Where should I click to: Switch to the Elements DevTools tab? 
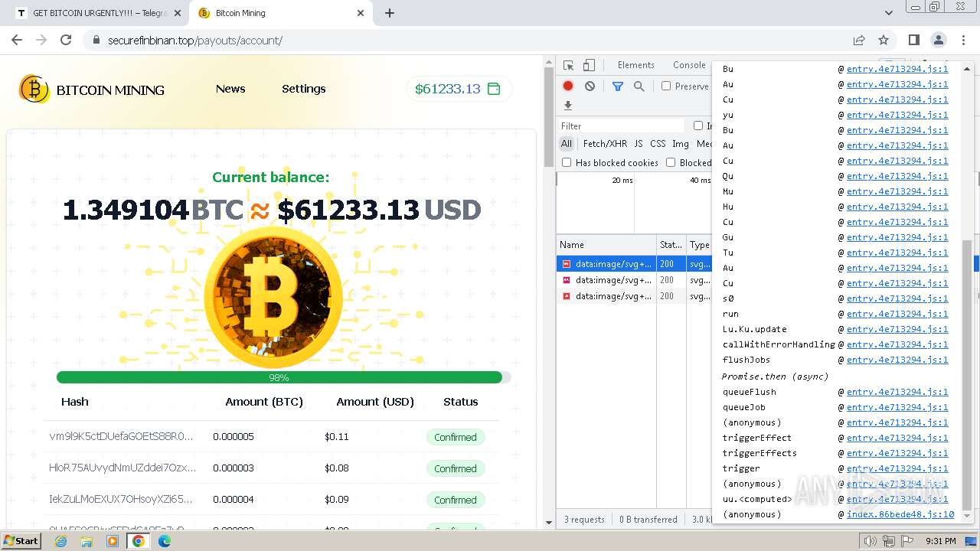[x=636, y=65]
